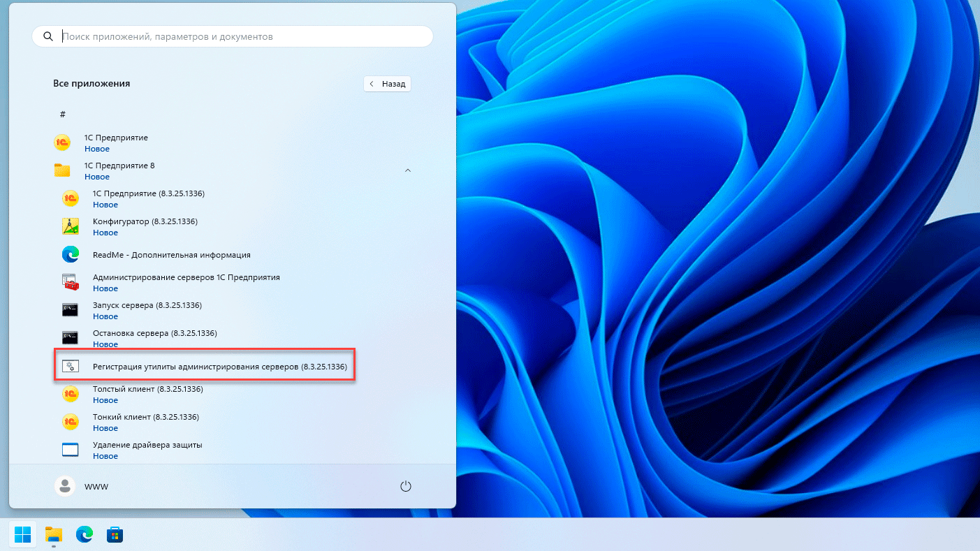
Task: Click the 1С Предприятие 8 folder icon
Action: tap(62, 170)
